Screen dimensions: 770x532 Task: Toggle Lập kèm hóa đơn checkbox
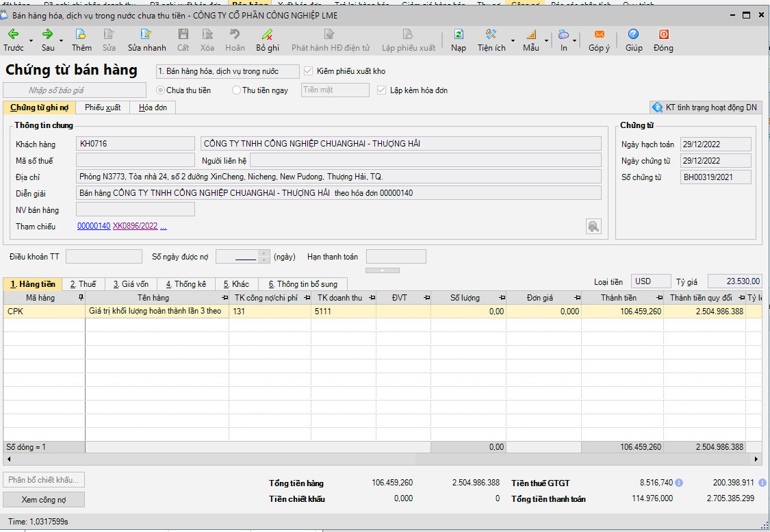pos(381,90)
